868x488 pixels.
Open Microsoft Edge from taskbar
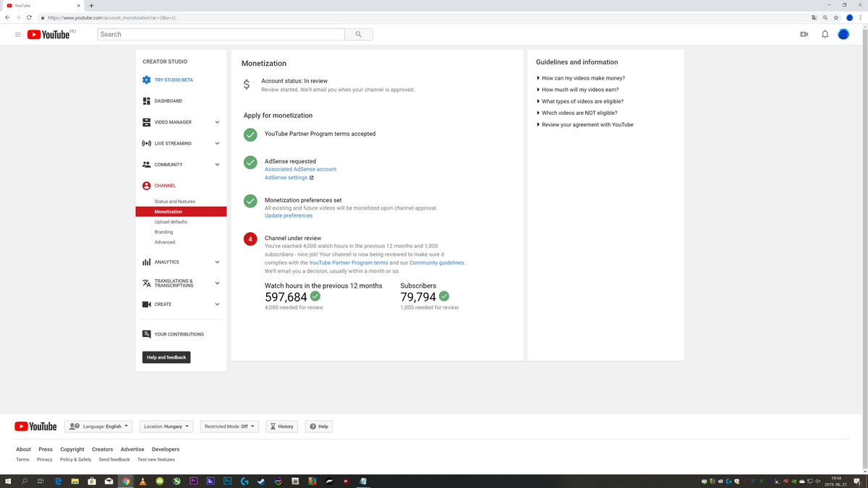(58, 481)
